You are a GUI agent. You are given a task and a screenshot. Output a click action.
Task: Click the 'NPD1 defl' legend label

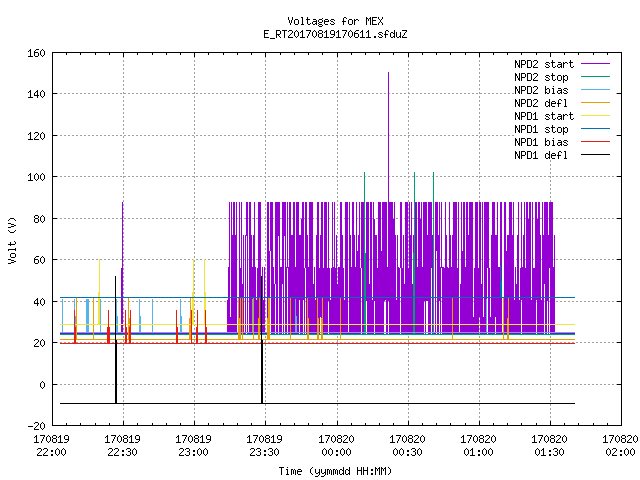click(541, 156)
